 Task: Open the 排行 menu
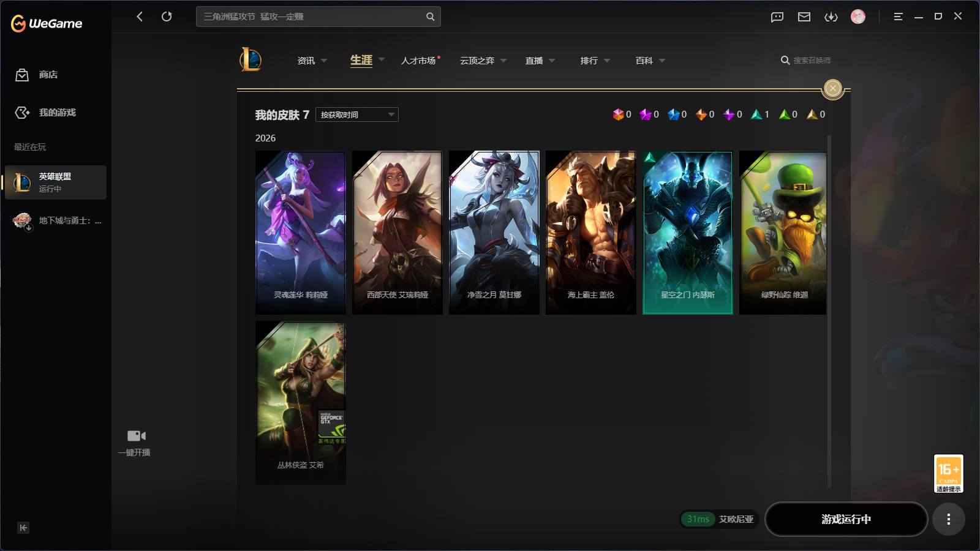589,61
